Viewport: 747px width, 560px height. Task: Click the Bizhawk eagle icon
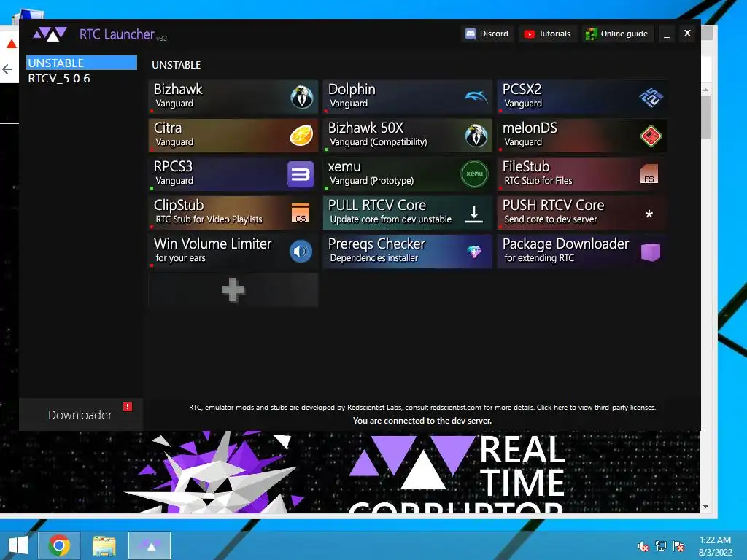point(301,97)
